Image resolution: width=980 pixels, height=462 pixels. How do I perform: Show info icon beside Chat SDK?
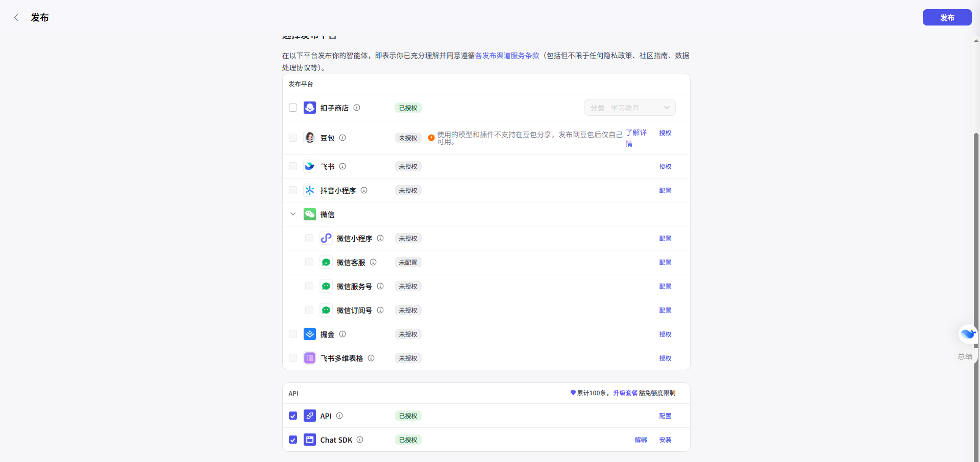pyautogui.click(x=360, y=440)
